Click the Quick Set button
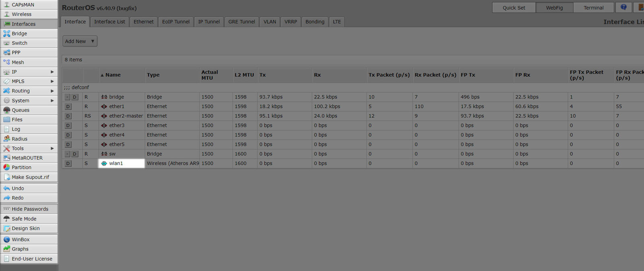Viewport: 644px width, 271px height. 514,8
